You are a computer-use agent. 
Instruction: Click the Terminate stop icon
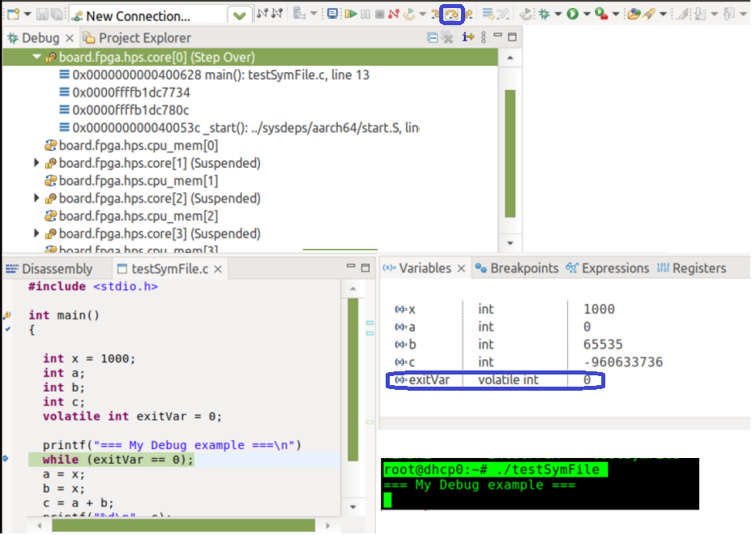point(379,14)
